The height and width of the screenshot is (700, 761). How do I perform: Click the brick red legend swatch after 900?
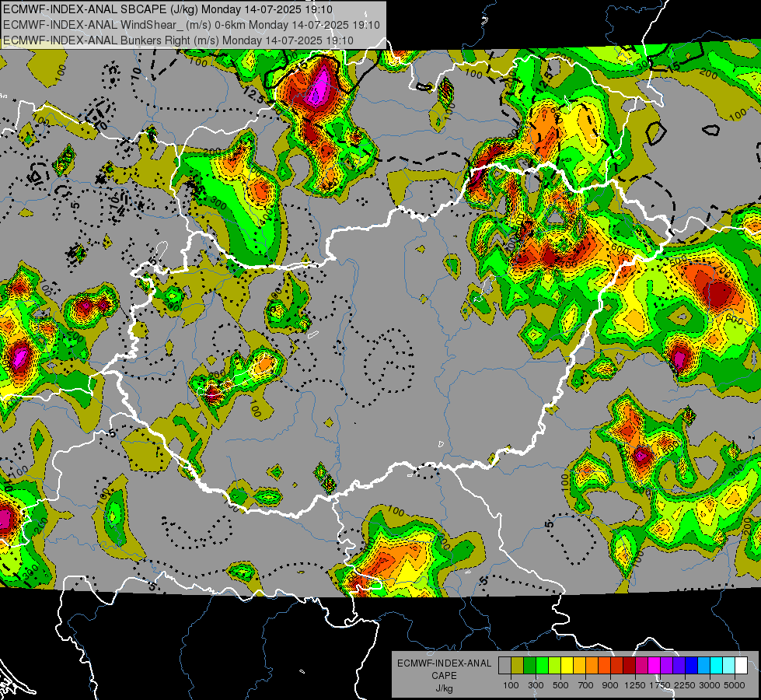(617, 665)
